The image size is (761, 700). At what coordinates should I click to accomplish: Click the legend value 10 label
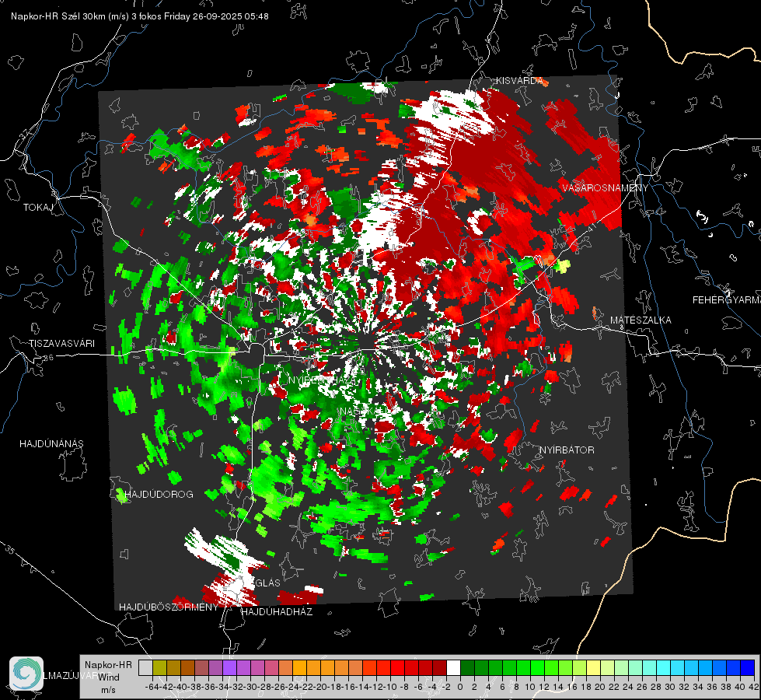tap(530, 687)
